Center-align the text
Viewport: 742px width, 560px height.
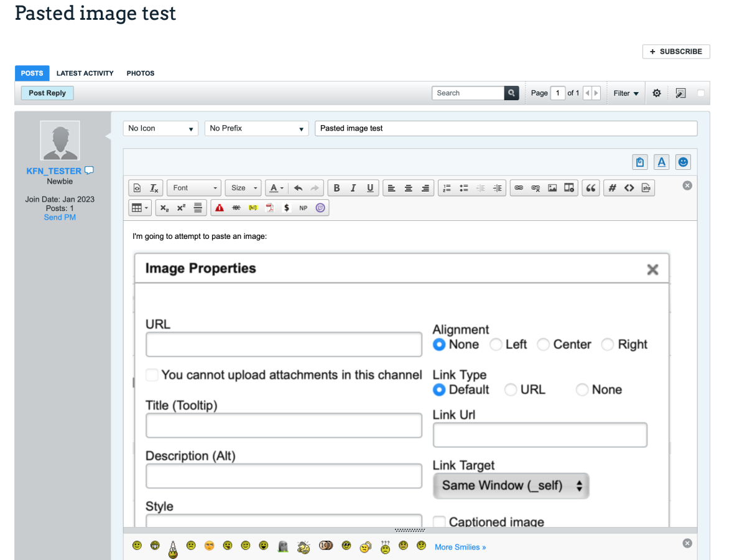click(x=409, y=188)
